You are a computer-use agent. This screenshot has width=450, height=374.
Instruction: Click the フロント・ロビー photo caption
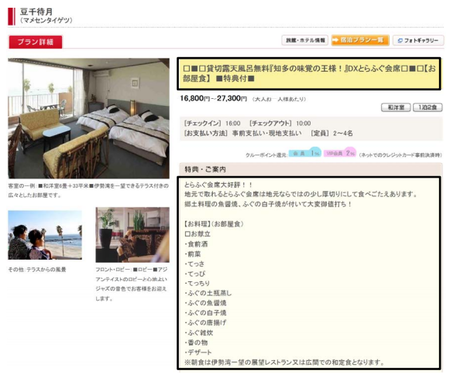(132, 284)
